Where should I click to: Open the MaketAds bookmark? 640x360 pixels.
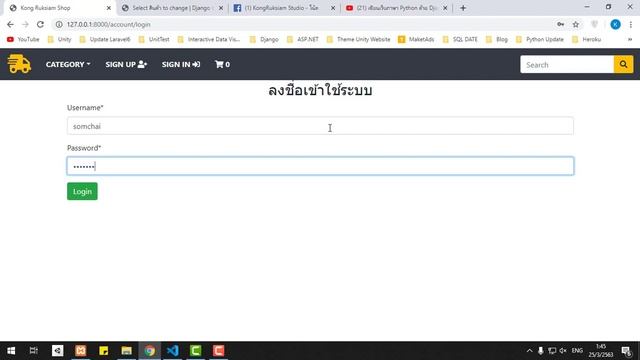pyautogui.click(x=416, y=40)
